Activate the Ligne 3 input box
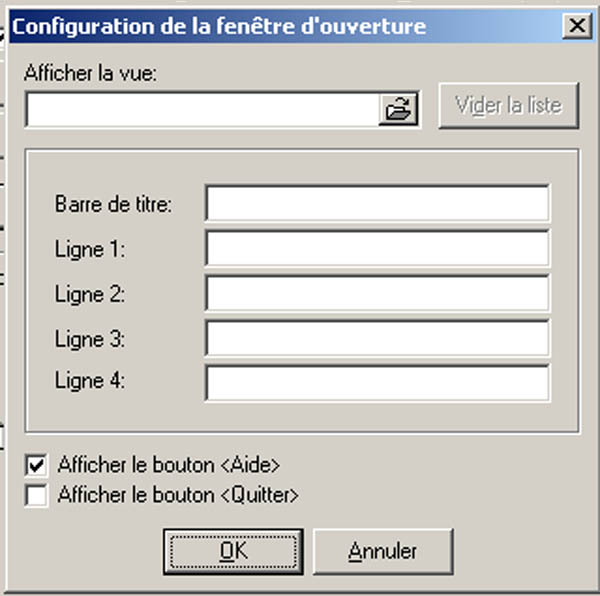The width and height of the screenshot is (600, 596). (377, 338)
